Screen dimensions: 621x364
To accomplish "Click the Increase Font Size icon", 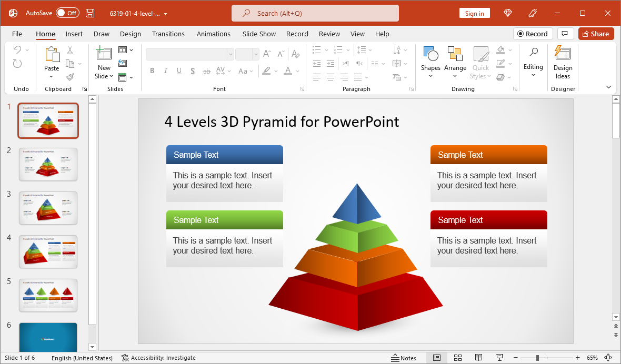I will click(266, 53).
